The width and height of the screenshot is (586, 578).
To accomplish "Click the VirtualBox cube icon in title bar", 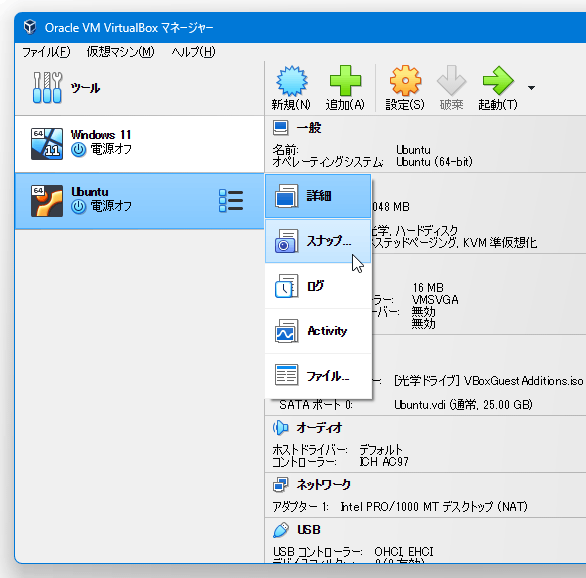I will click(30, 27).
